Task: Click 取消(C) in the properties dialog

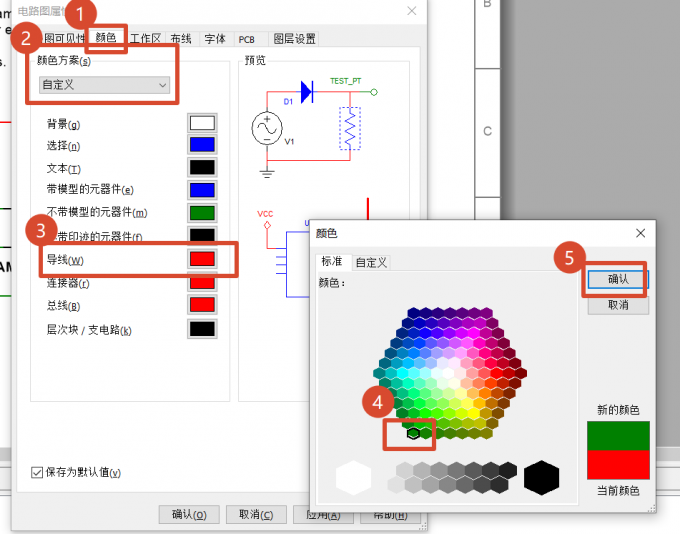Action: click(256, 514)
